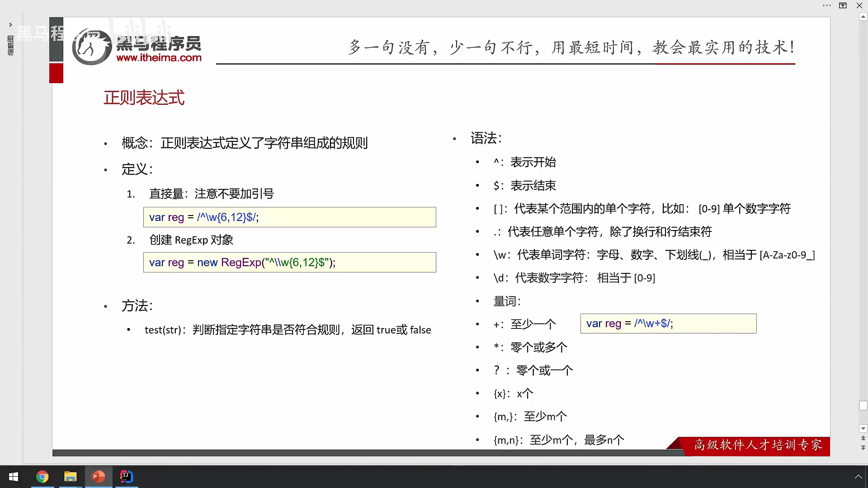Switch to Google Chrome in taskbar
This screenshot has height=488, width=868.
pyautogui.click(x=42, y=477)
